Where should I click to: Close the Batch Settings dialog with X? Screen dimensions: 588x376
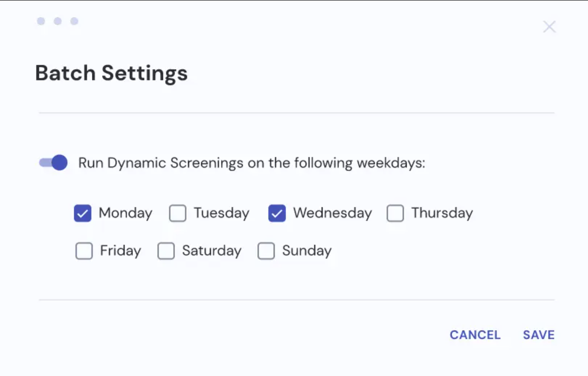point(549,27)
